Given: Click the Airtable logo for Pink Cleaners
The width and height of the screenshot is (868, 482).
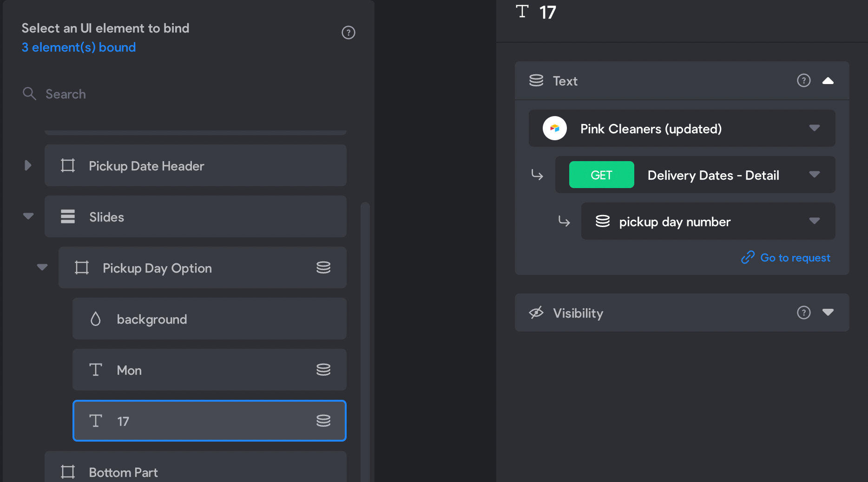Looking at the screenshot, I should [554, 128].
